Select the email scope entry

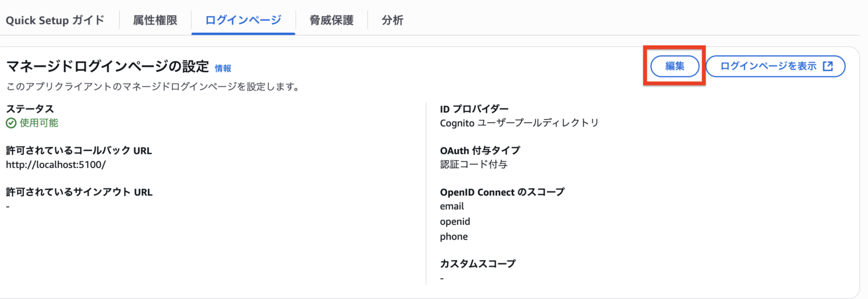click(x=452, y=206)
